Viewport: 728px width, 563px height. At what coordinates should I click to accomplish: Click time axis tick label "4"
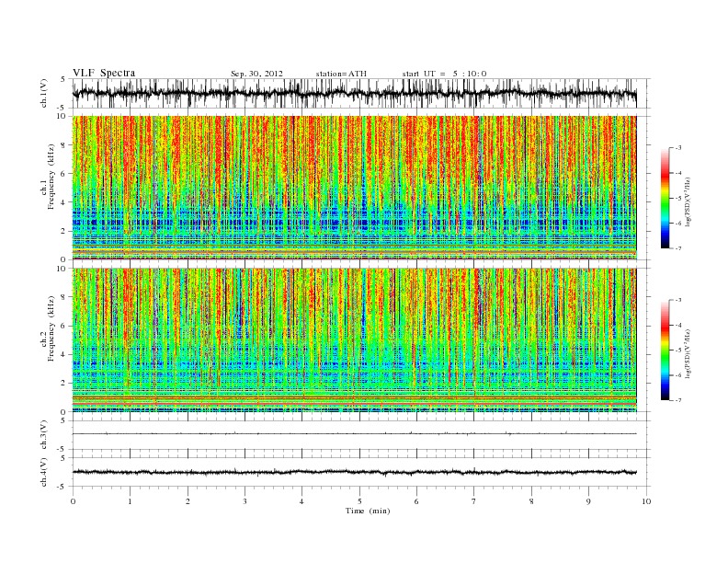point(302,501)
